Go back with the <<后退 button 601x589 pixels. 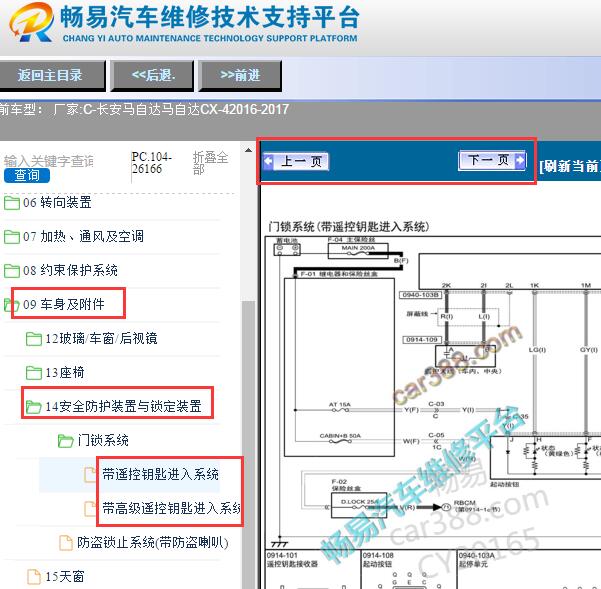tap(152, 75)
